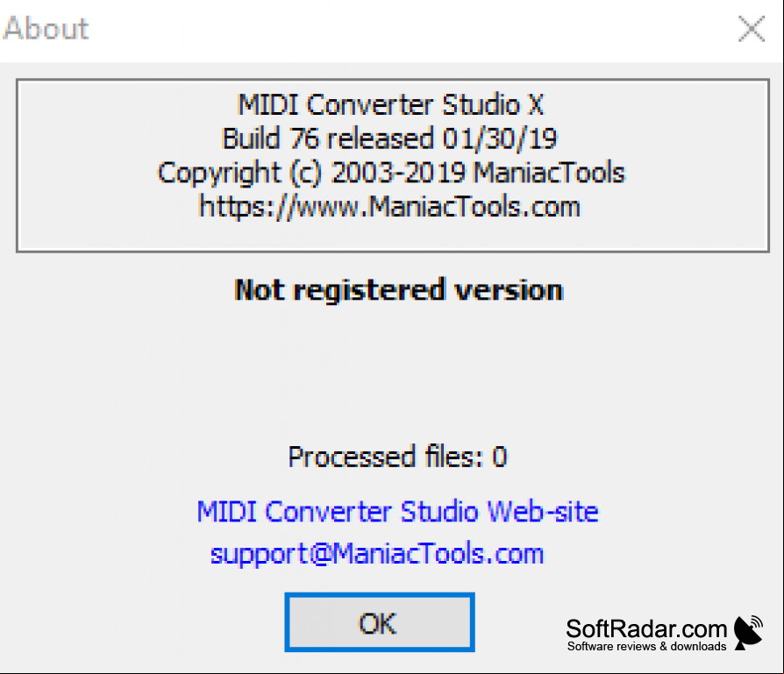Click 'ManiacTools' in the copyright line
The image size is (784, 674).
coord(549,173)
